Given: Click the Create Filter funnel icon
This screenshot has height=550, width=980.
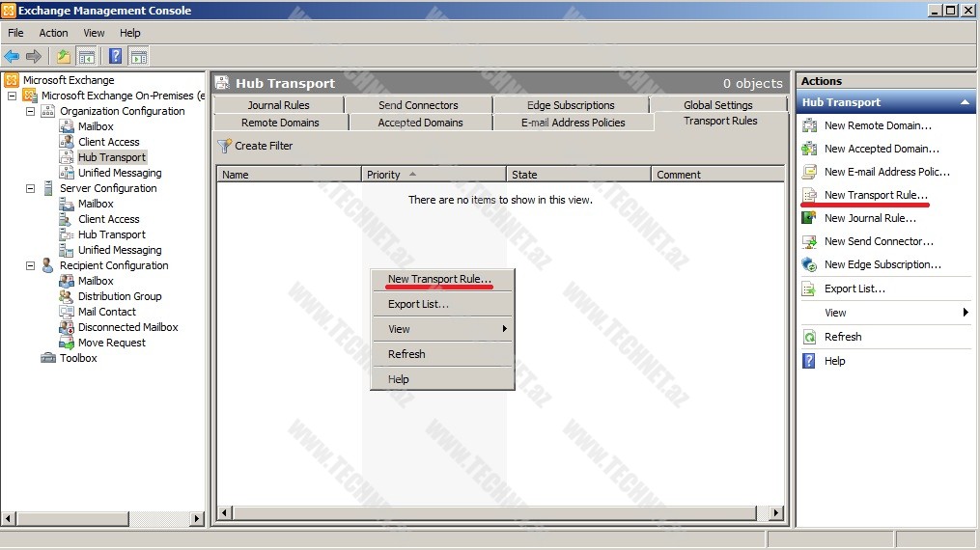Looking at the screenshot, I should (225, 146).
